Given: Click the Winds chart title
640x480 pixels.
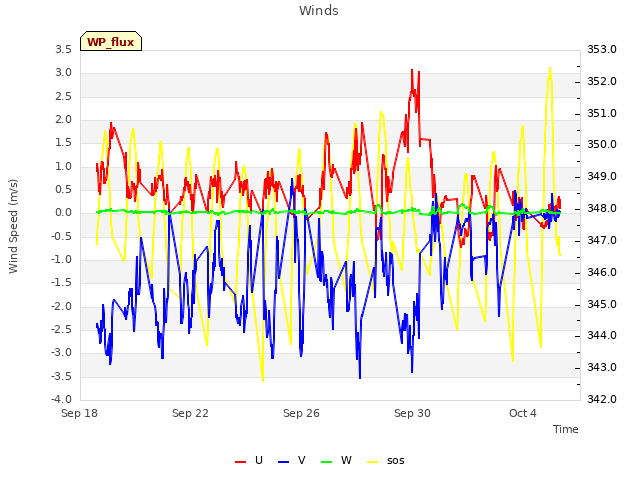Looking at the screenshot, I should click(319, 11).
